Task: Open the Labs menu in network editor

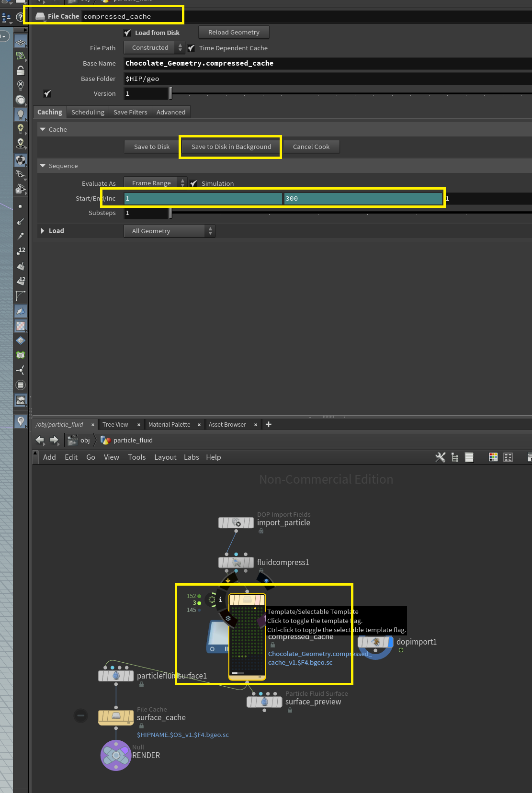Action: coord(192,457)
